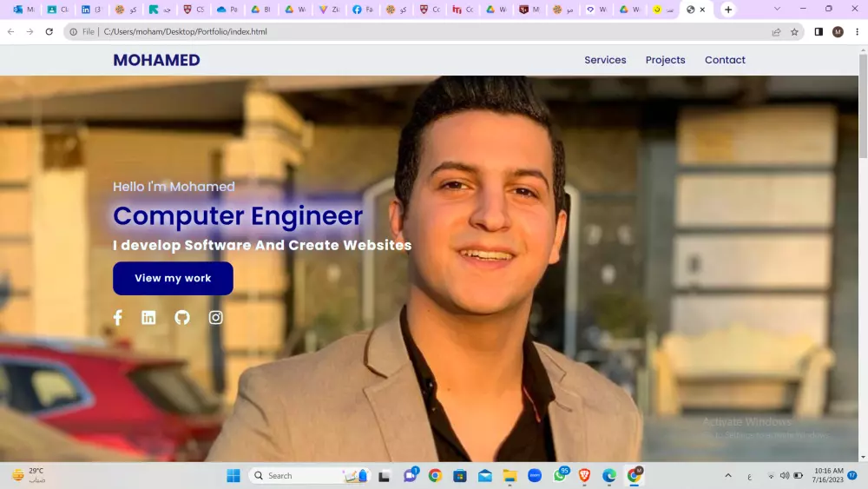Open the Chrome three-dot menu
The width and height of the screenshot is (868, 489).
pos(857,31)
